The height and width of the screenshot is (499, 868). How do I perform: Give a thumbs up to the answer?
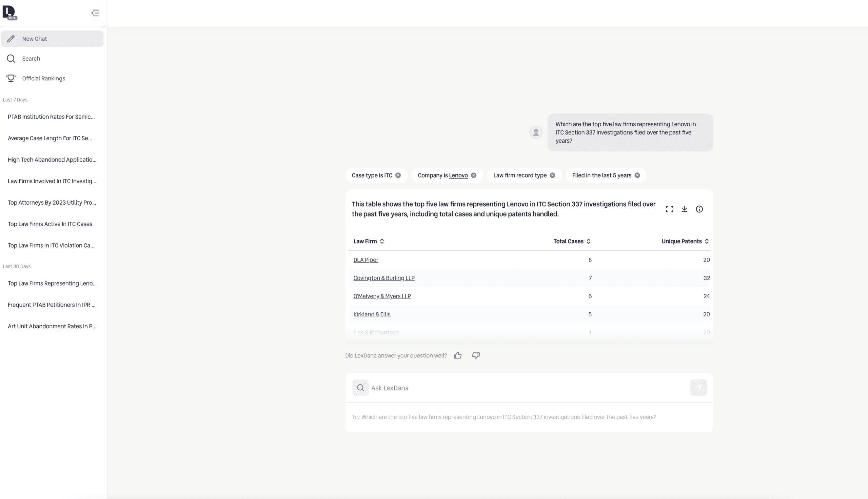click(x=457, y=355)
